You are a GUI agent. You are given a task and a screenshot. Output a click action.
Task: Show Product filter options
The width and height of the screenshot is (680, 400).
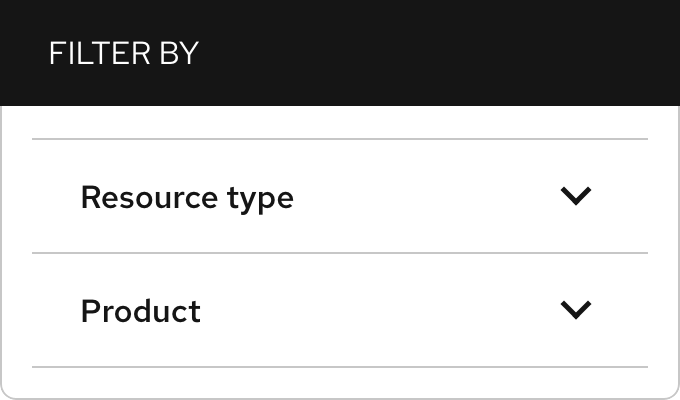(x=340, y=310)
